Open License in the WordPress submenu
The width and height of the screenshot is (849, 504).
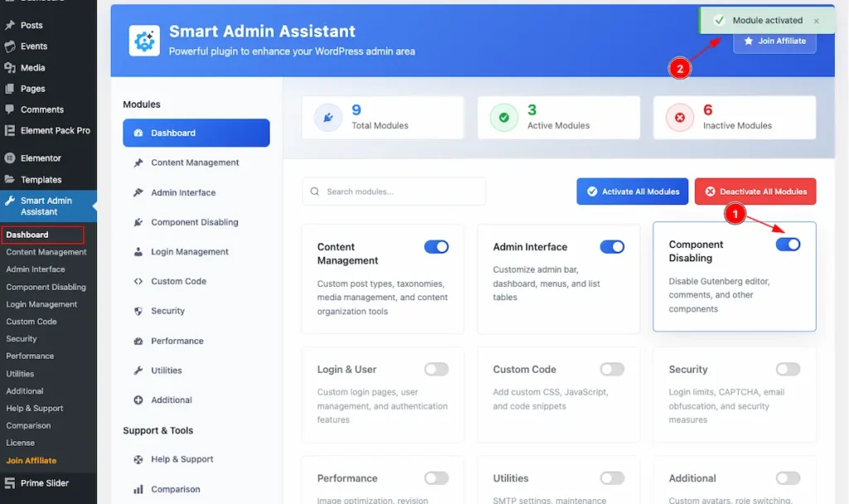tap(20, 443)
